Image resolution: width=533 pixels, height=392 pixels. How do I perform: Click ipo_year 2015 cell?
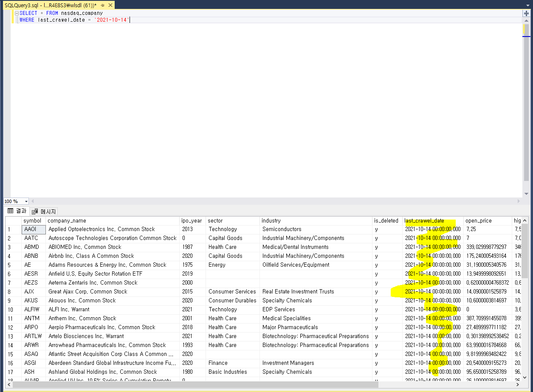click(x=193, y=292)
